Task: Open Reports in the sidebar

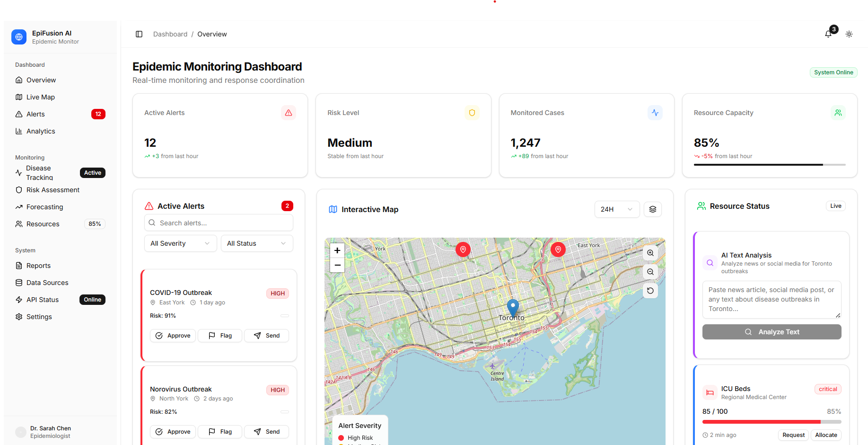Action: coord(60,266)
